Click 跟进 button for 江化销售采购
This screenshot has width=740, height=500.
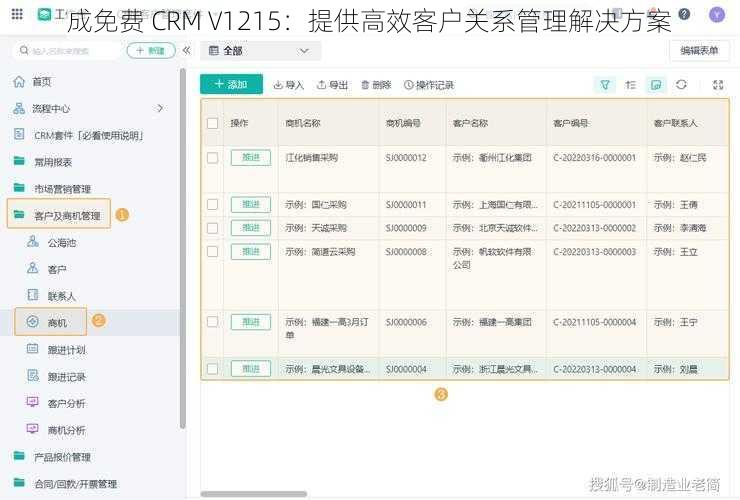point(251,158)
